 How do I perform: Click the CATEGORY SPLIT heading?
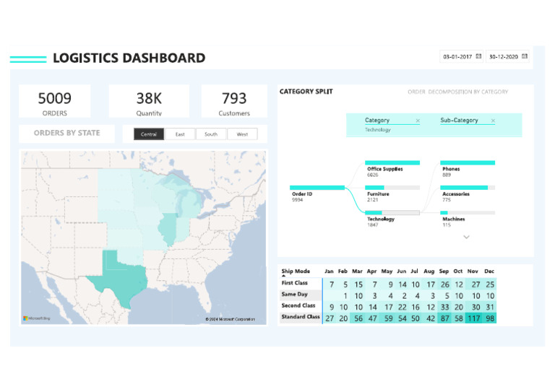pos(306,92)
